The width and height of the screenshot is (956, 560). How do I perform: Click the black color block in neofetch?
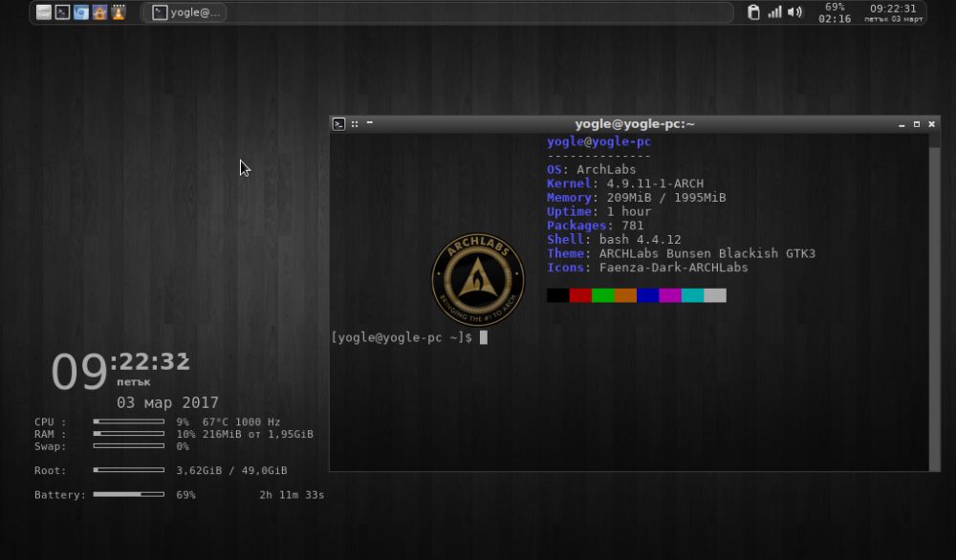[x=558, y=295]
